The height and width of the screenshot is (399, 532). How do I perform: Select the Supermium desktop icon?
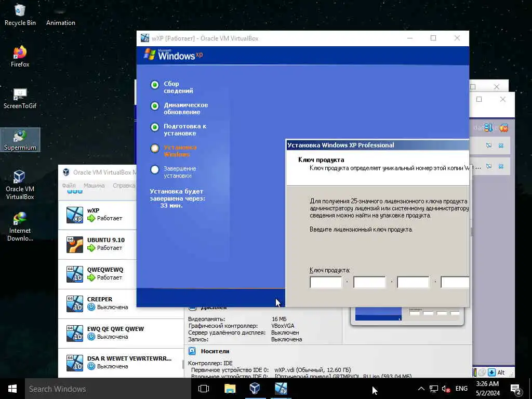pos(20,140)
